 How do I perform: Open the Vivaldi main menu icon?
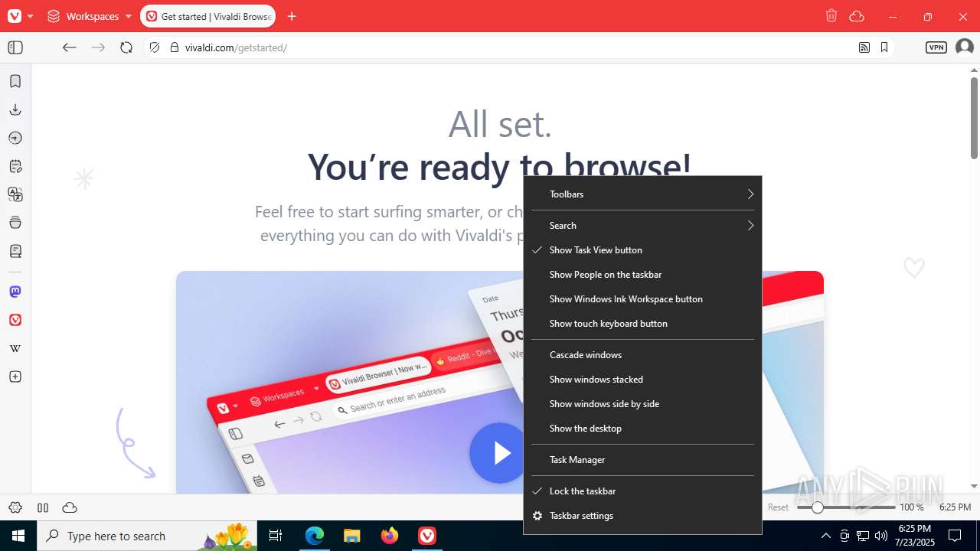(15, 16)
